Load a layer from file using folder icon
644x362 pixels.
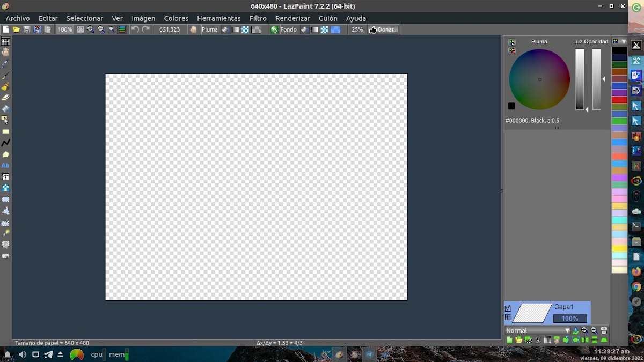point(519,340)
